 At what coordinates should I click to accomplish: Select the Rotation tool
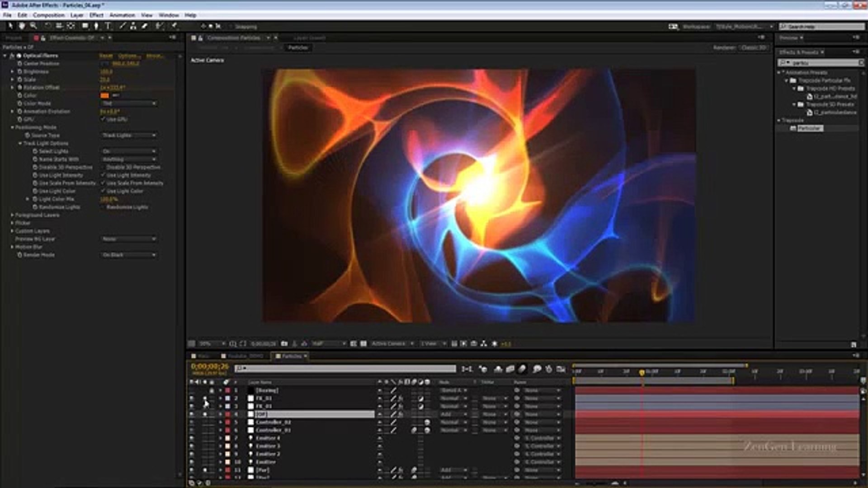tap(48, 26)
